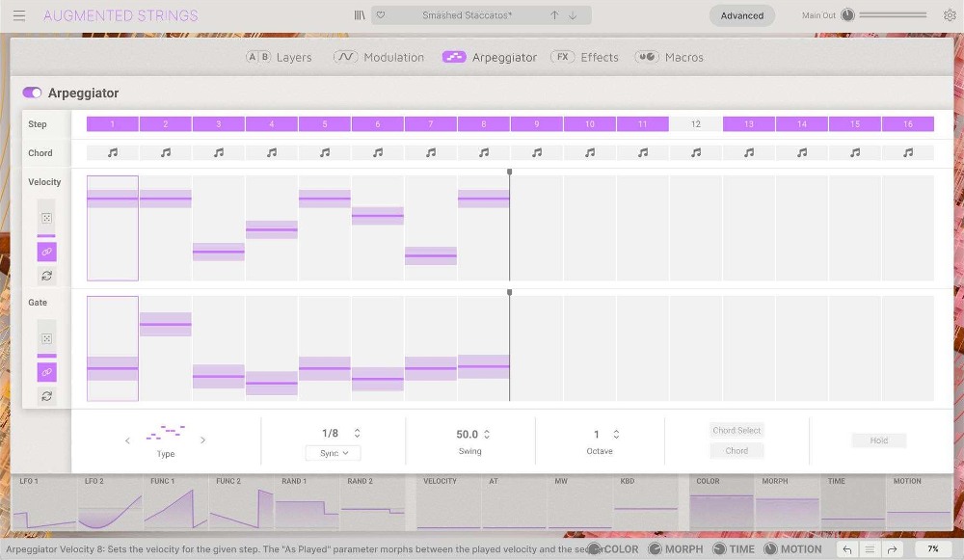Click the link icon in the Gate section

click(46, 371)
